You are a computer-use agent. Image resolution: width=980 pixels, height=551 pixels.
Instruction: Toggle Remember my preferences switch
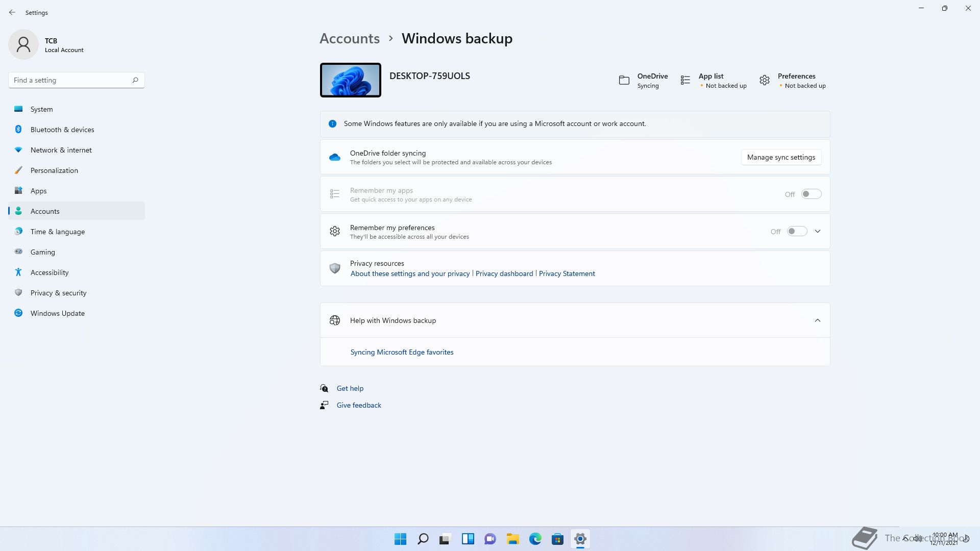pos(797,231)
